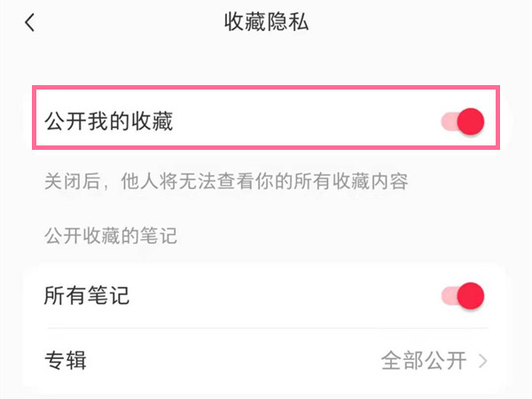Screen dimensions: 532x399
Task: Go back using the left arrow icon
Action: 30,22
